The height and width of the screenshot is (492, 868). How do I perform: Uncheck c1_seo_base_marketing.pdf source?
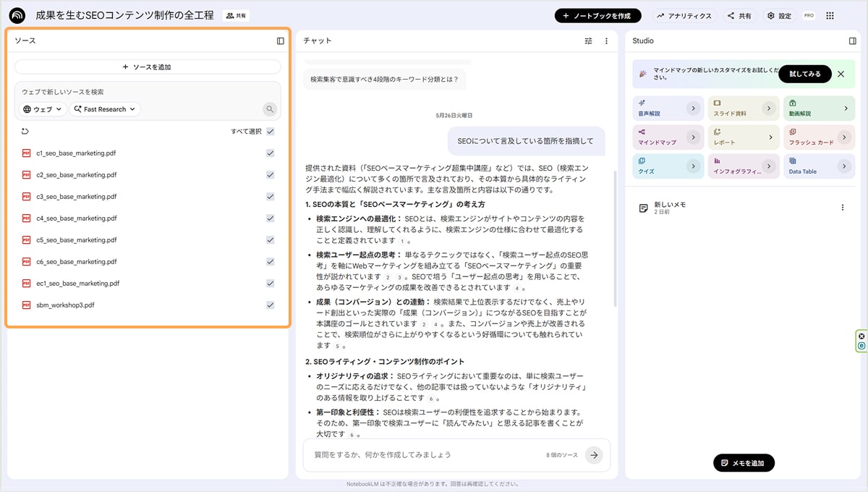point(270,153)
